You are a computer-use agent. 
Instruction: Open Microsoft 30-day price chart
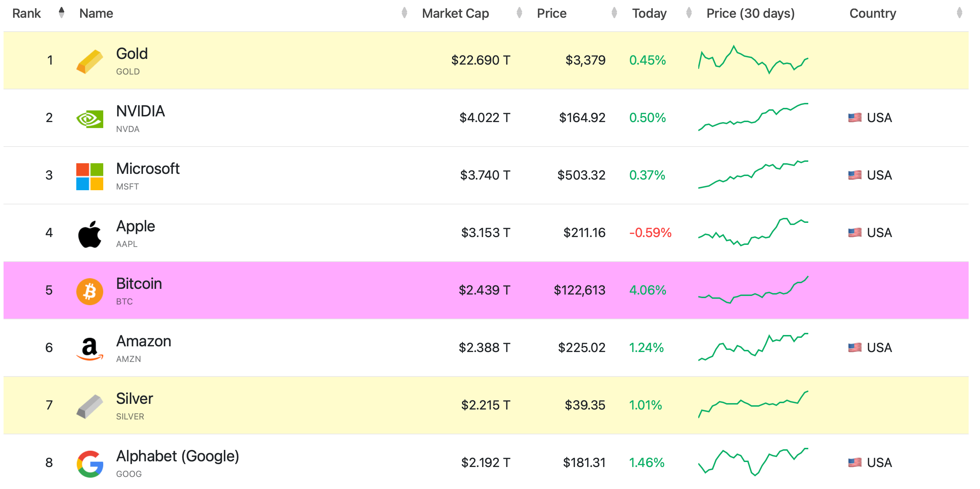pos(753,174)
